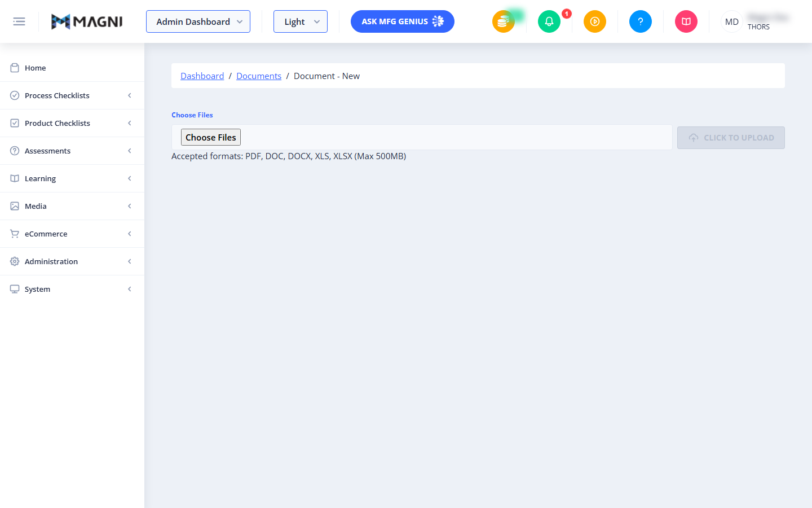
Task: Click the orange play video icon
Action: (595, 21)
